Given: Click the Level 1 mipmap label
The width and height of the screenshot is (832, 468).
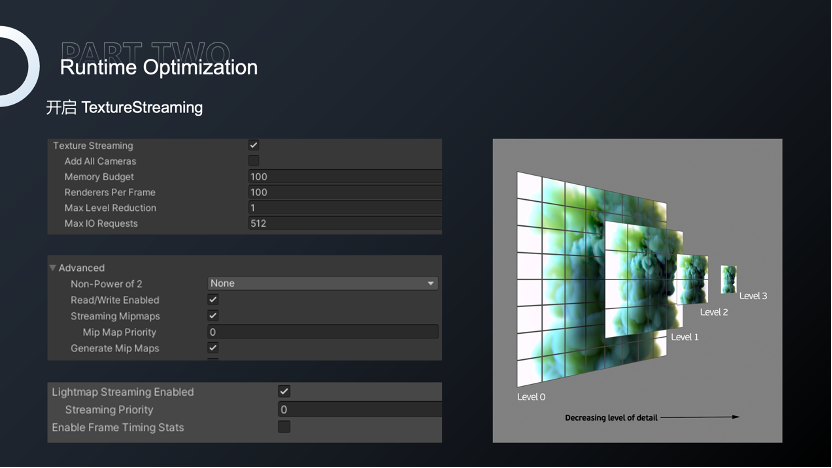Looking at the screenshot, I should click(684, 337).
